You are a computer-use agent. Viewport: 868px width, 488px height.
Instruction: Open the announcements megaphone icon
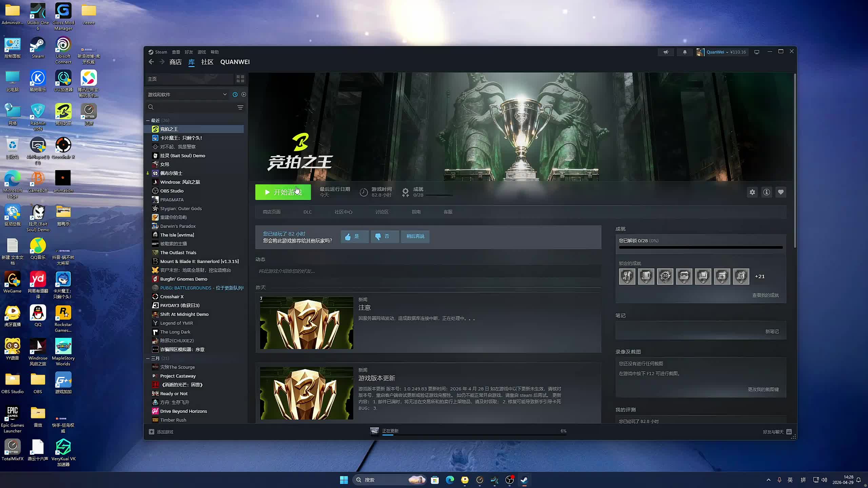tap(666, 52)
